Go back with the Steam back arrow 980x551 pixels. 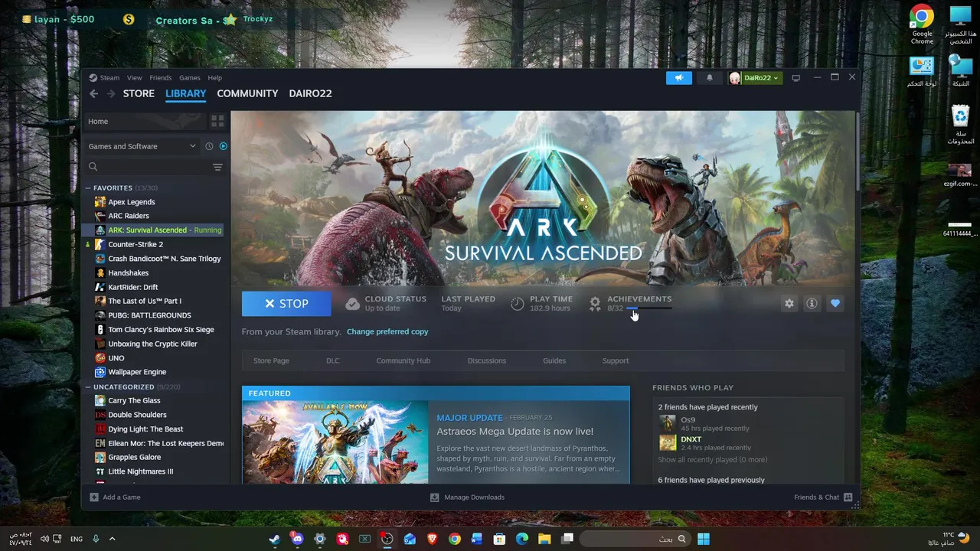93,93
